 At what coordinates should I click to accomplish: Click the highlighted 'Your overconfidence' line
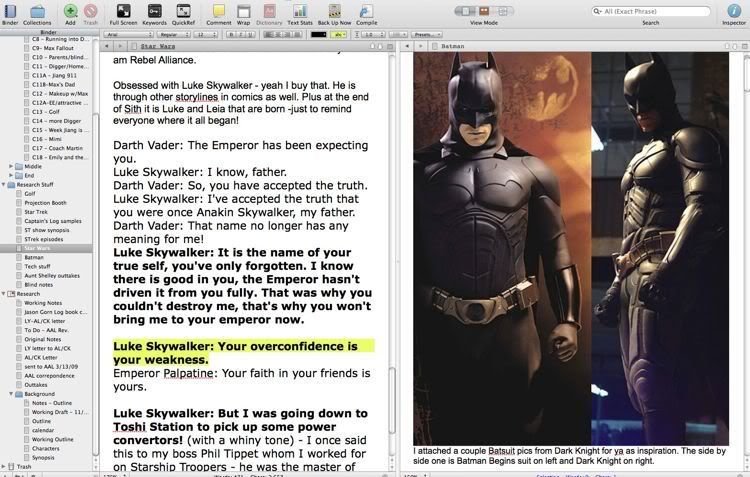(244, 353)
